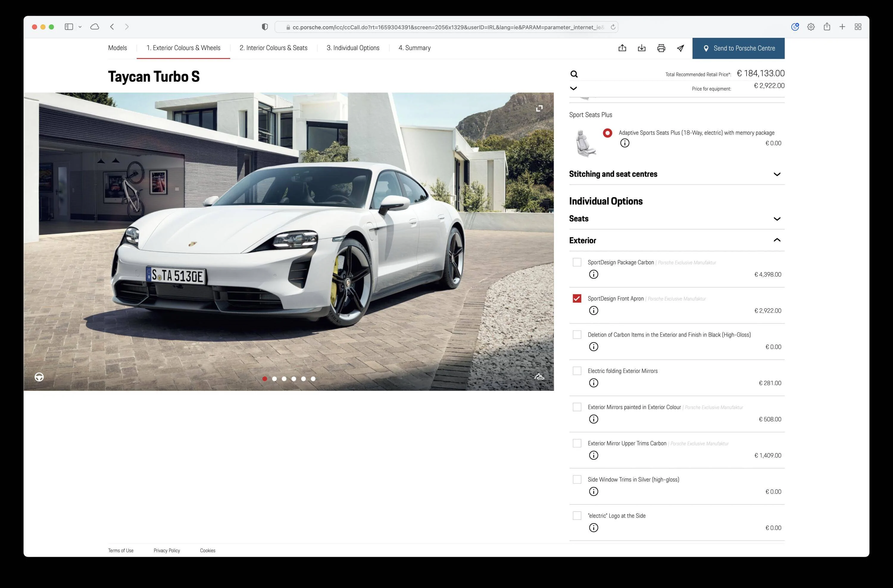The height and width of the screenshot is (588, 893).
Task: Open Terms of Use link
Action: 121,550
